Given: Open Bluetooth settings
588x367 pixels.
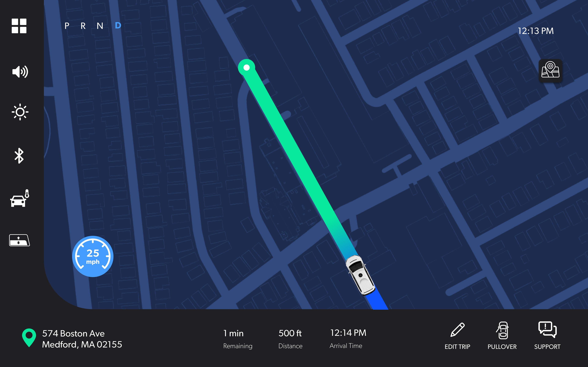Looking at the screenshot, I should (19, 156).
